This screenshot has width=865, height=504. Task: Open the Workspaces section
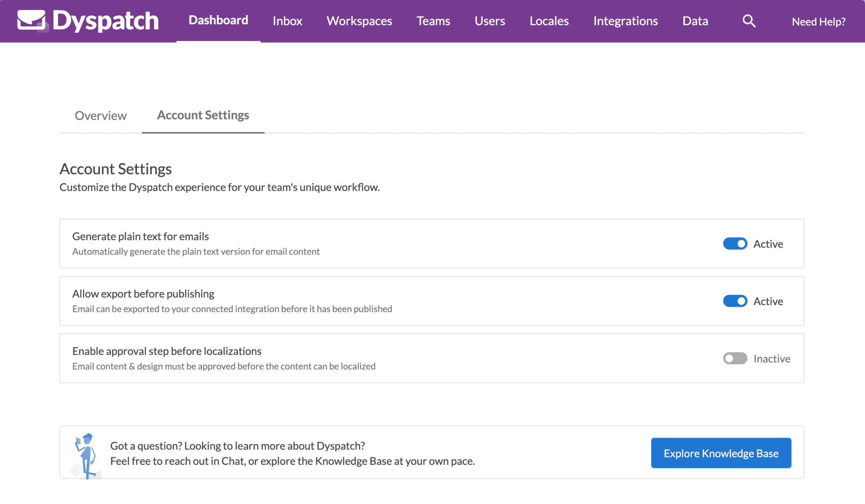coord(359,21)
